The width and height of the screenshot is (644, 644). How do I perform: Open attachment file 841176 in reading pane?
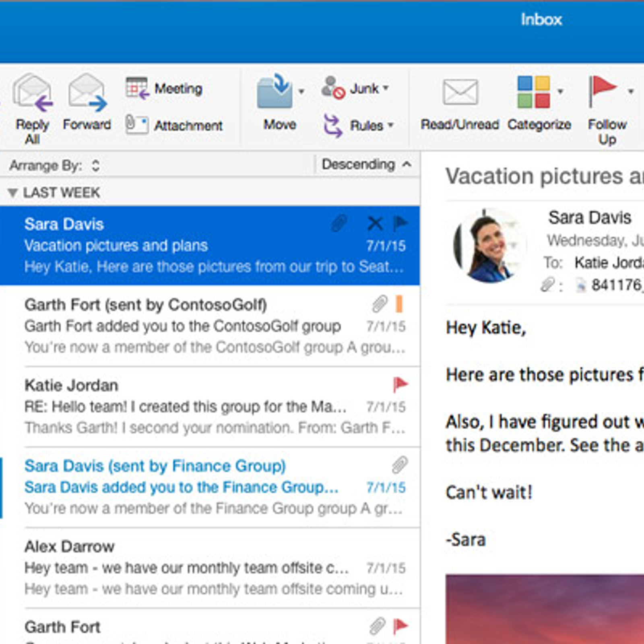(x=609, y=285)
